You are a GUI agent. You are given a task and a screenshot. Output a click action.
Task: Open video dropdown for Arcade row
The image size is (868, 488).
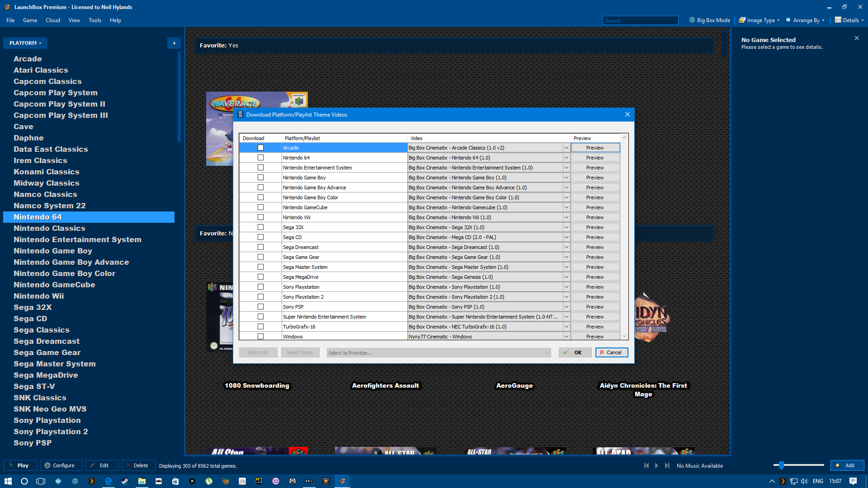pyautogui.click(x=566, y=148)
